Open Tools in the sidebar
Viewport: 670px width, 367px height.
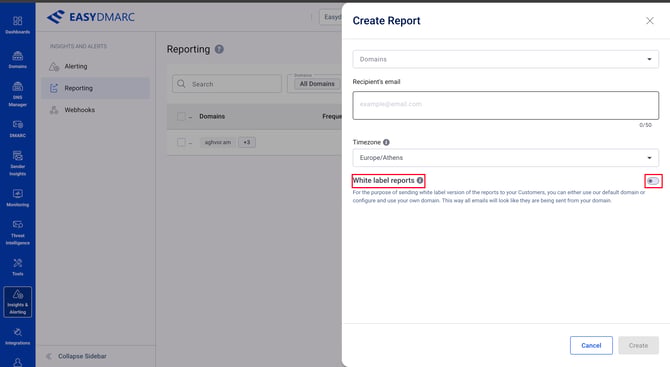tap(18, 267)
